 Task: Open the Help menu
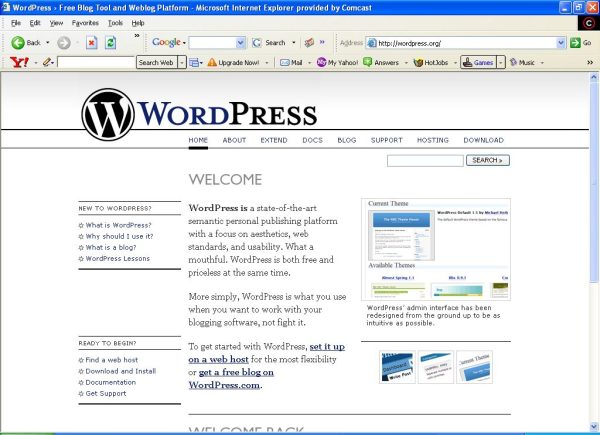tap(138, 23)
